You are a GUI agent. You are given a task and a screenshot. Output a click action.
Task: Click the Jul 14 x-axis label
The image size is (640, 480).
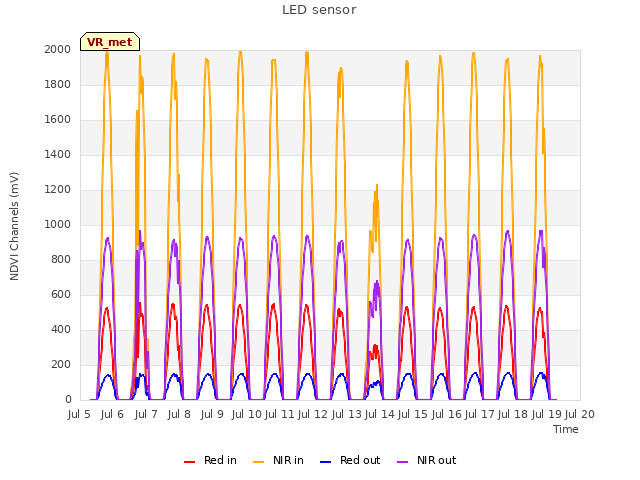coord(380,414)
